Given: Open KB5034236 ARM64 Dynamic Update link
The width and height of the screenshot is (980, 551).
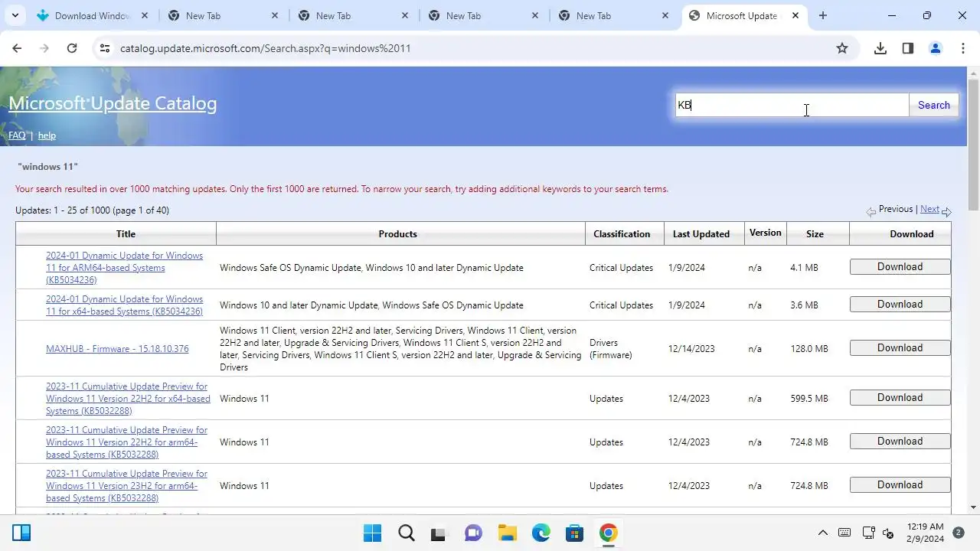Looking at the screenshot, I should 124,268.
